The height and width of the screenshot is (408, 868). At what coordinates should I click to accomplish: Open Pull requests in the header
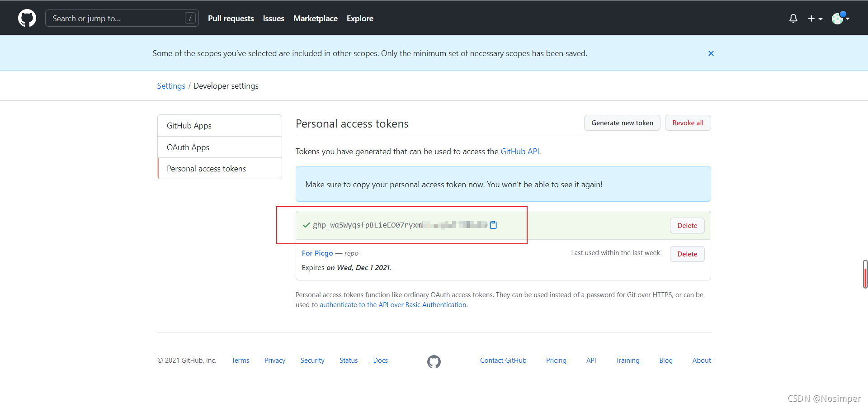pos(231,19)
